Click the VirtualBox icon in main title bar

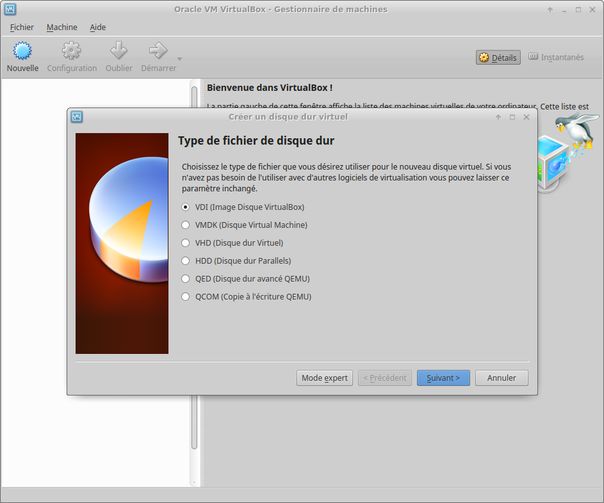pyautogui.click(x=10, y=9)
